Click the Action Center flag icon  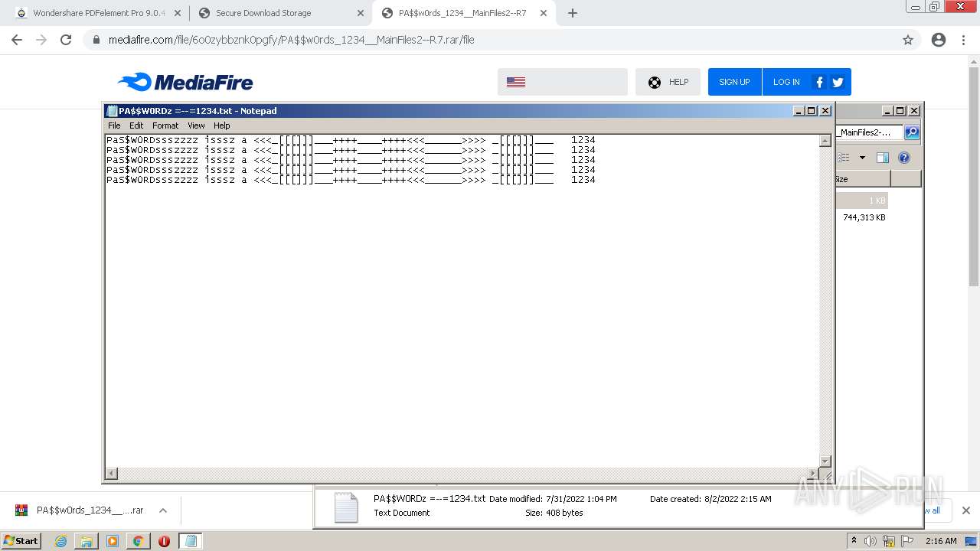pyautogui.click(x=906, y=541)
